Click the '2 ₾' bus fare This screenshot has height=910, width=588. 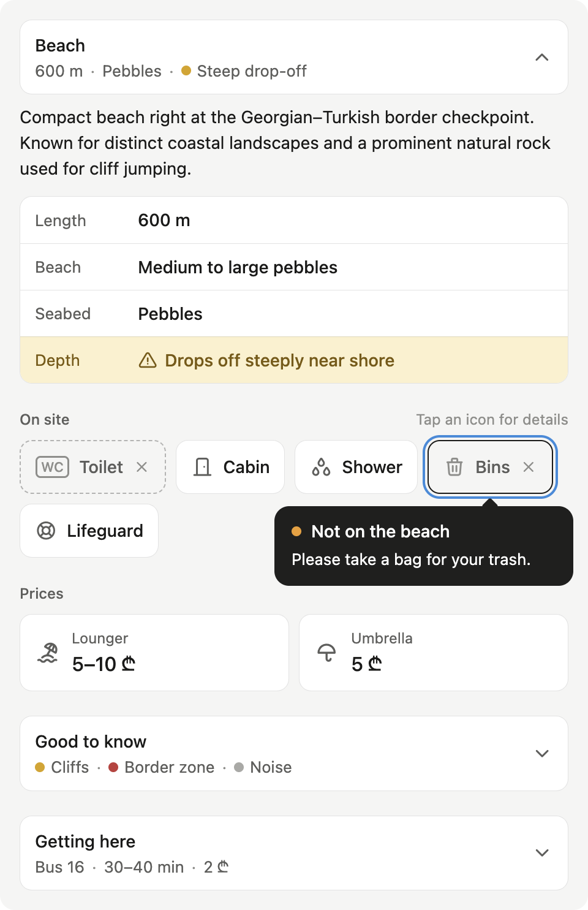point(216,867)
